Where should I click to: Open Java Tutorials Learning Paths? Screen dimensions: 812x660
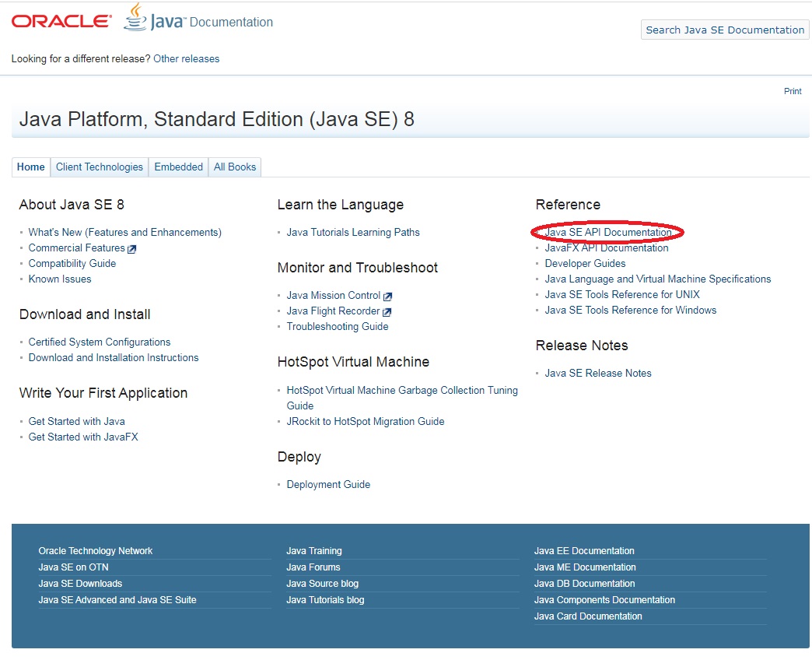[353, 233]
